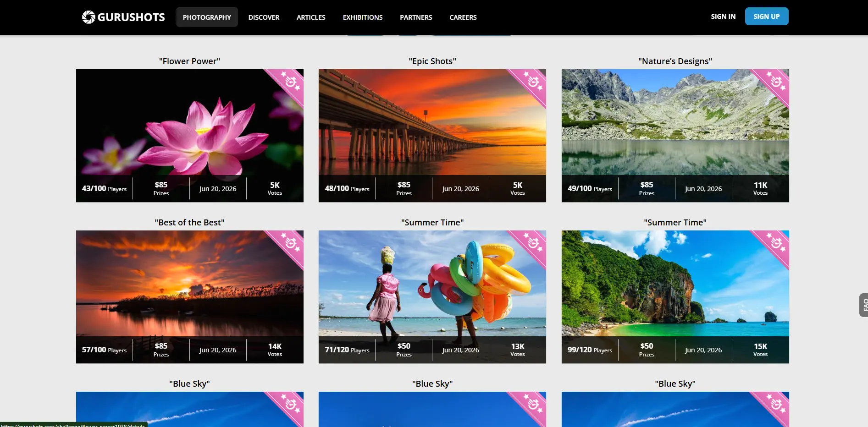Viewport: 868px width, 427px height.
Task: Click the Sign In link
Action: pos(723,16)
